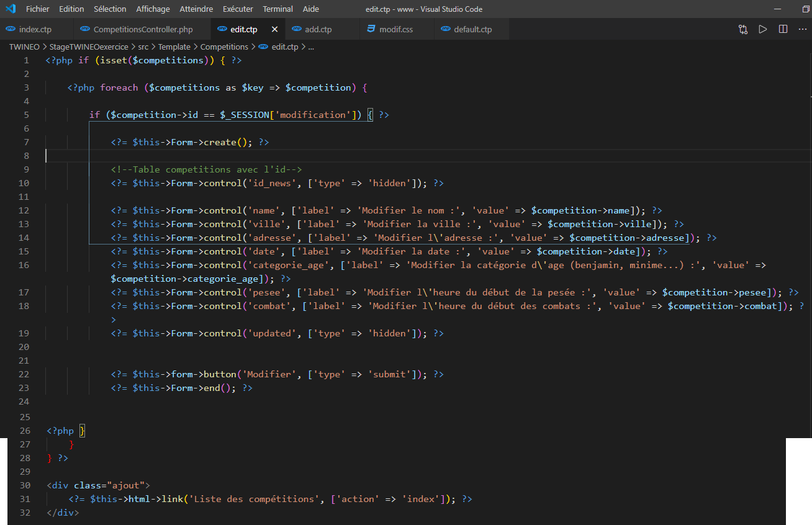Screen dimensions: 812x525
Task: Select line 1 via its line number
Action: point(26,60)
